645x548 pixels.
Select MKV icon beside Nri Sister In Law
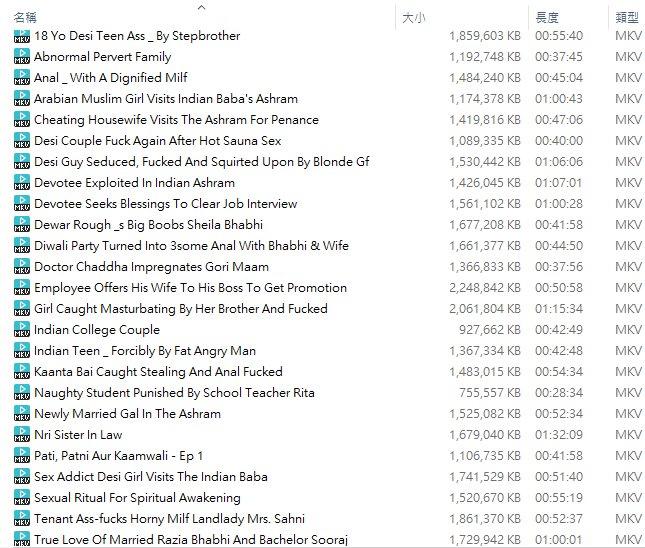22,434
